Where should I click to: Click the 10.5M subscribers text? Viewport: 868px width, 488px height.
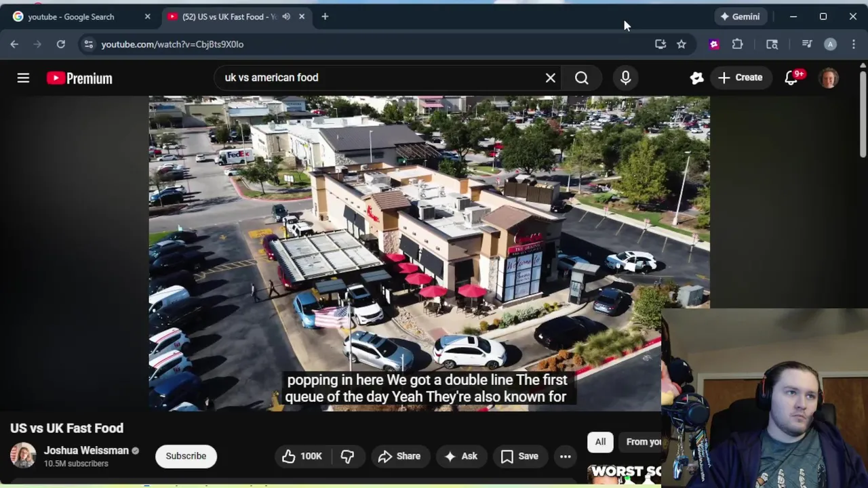pos(76,464)
